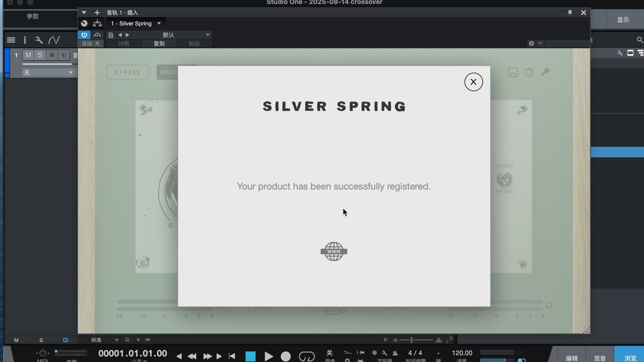The height and width of the screenshot is (362, 644).
Task: Click the 120.00 tempo value
Action: (462, 353)
